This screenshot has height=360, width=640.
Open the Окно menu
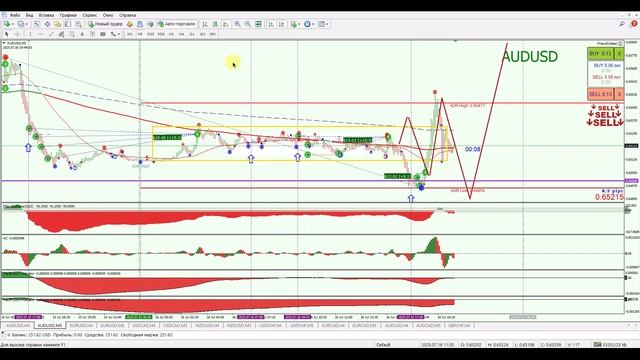108,15
